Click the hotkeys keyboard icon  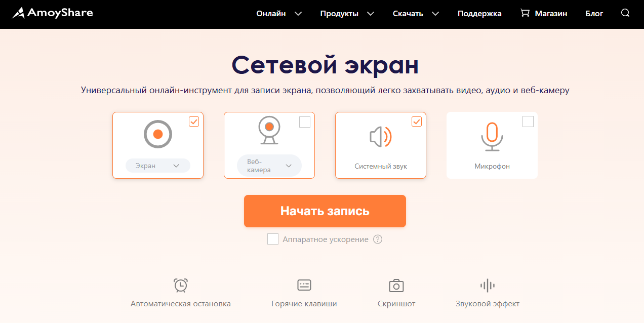(x=304, y=285)
